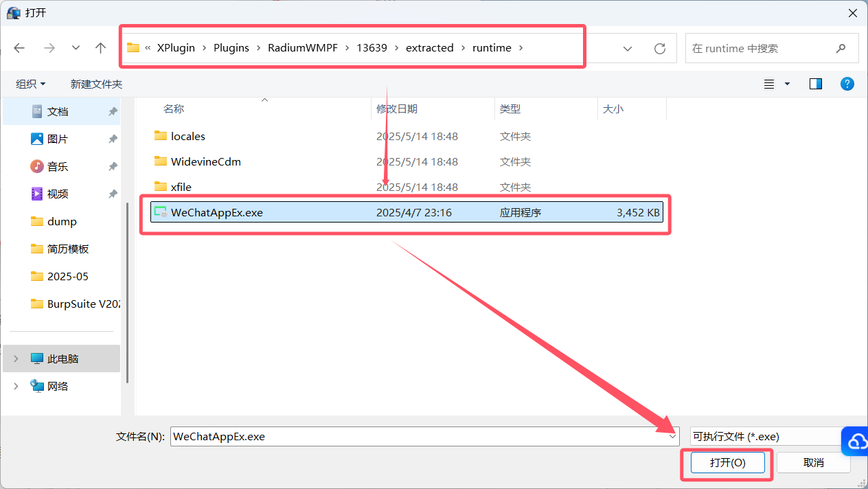
Task: Refresh the runtime folder view
Action: coord(660,49)
